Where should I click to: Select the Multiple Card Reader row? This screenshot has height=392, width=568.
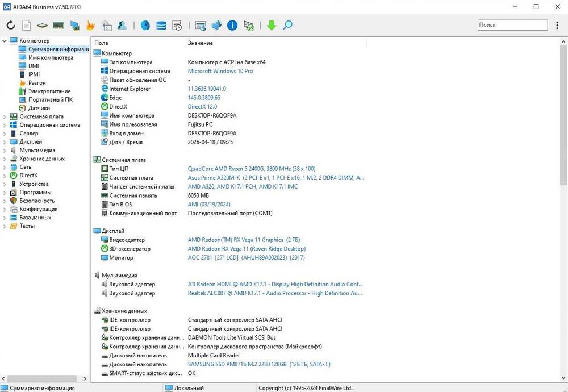pos(214,356)
